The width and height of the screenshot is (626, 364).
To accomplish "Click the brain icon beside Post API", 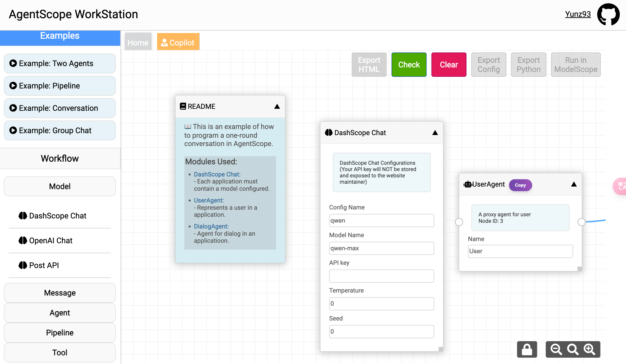I will click(23, 265).
